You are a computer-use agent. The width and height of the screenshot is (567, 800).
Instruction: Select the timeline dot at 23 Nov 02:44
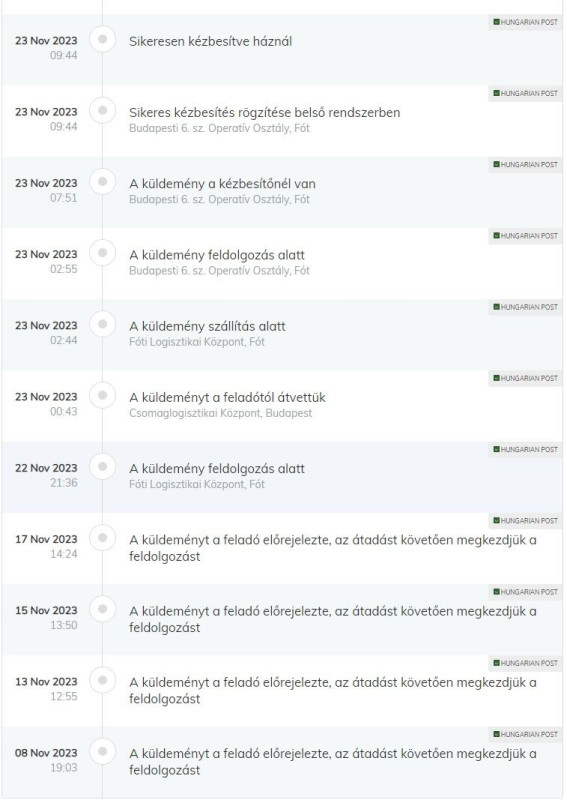tap(103, 324)
